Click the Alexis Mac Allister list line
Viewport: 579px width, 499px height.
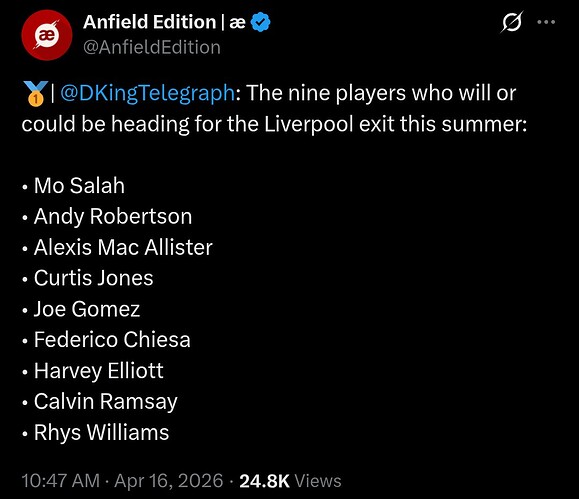117,247
